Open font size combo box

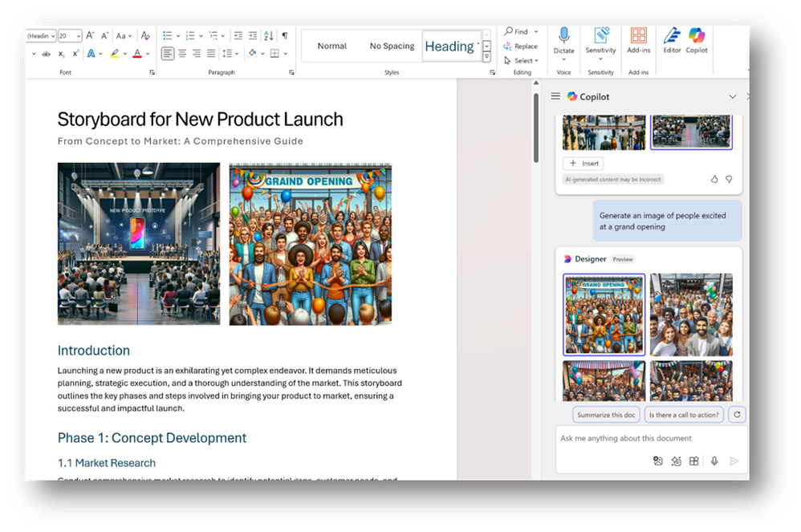(70, 36)
